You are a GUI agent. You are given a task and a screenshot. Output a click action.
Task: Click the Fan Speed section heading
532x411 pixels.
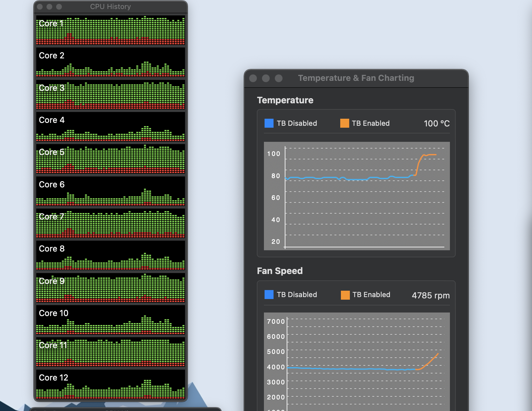click(280, 271)
